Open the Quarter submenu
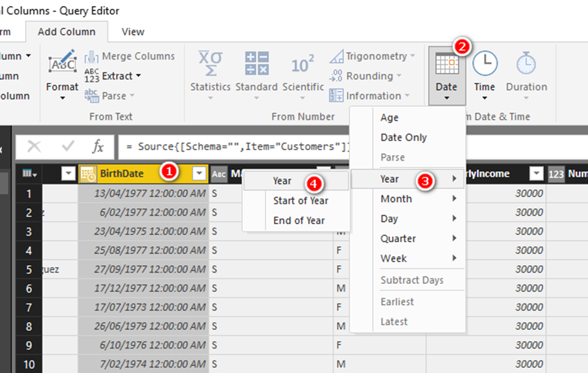Viewport: 588px width, 373px height. 408,239
